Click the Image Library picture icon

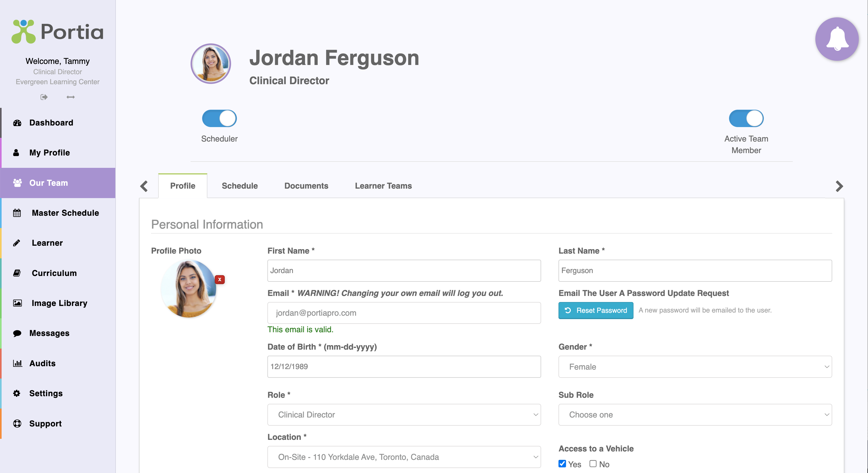17,303
